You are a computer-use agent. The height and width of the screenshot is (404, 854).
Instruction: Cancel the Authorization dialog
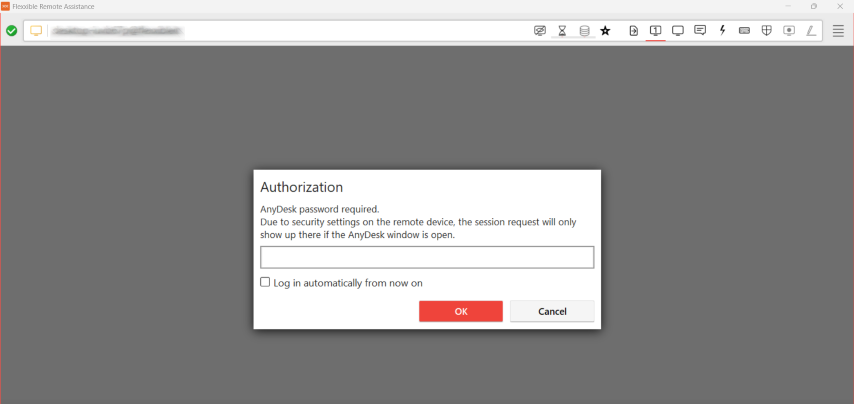pos(552,311)
